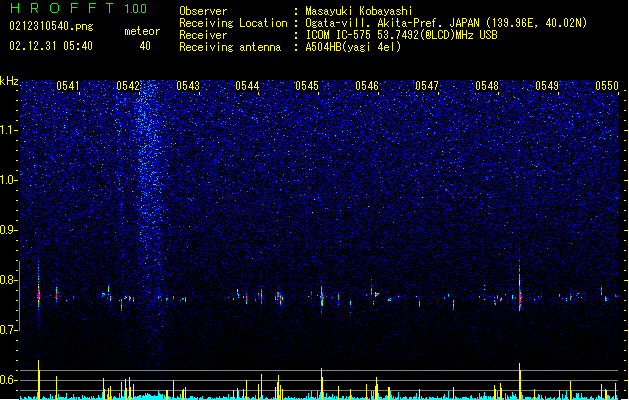Click the 0541 time marker

coord(68,86)
